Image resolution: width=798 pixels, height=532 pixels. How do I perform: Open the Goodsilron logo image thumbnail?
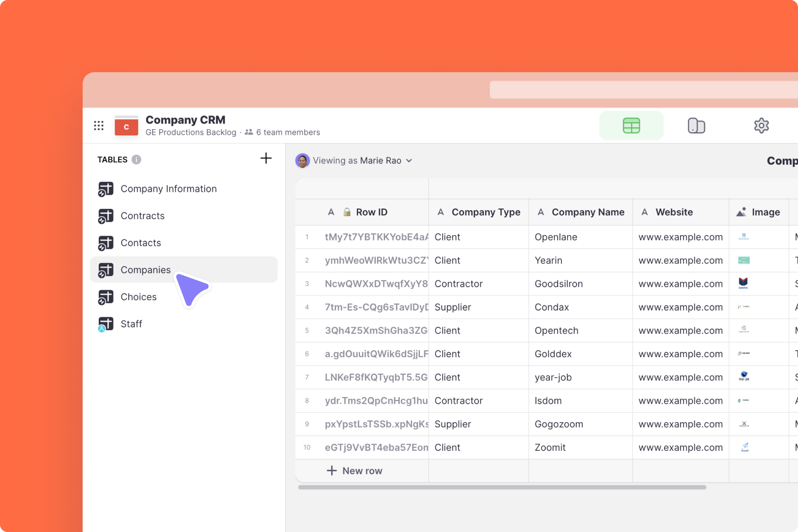[743, 284]
